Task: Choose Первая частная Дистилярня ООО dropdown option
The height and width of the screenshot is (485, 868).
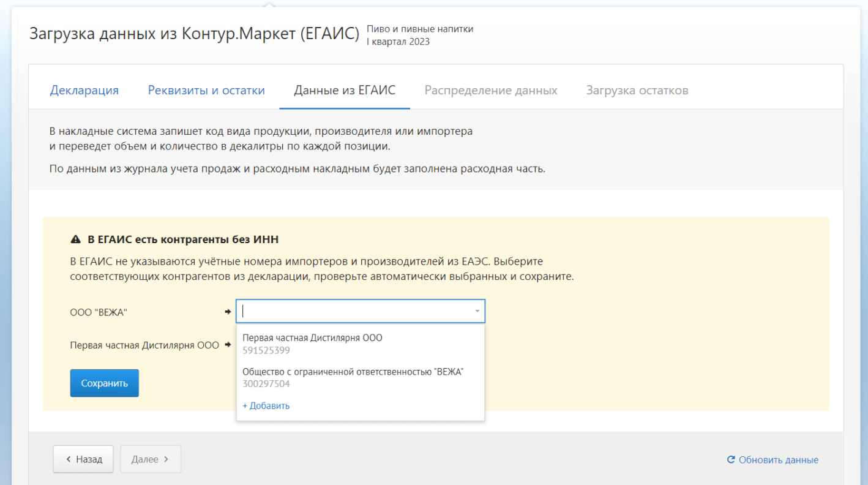Action: (361, 344)
